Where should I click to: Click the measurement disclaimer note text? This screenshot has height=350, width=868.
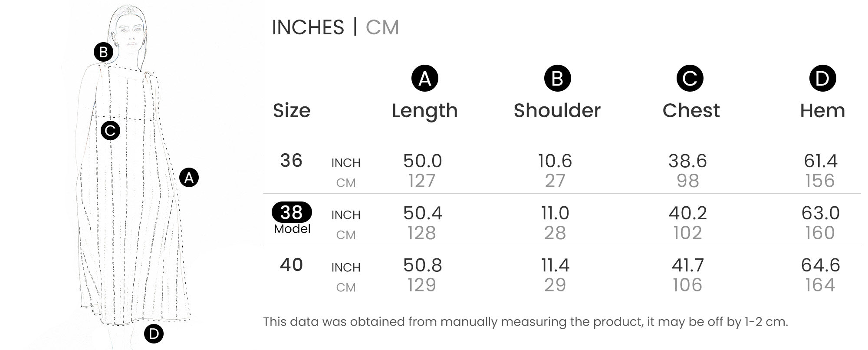[525, 322]
